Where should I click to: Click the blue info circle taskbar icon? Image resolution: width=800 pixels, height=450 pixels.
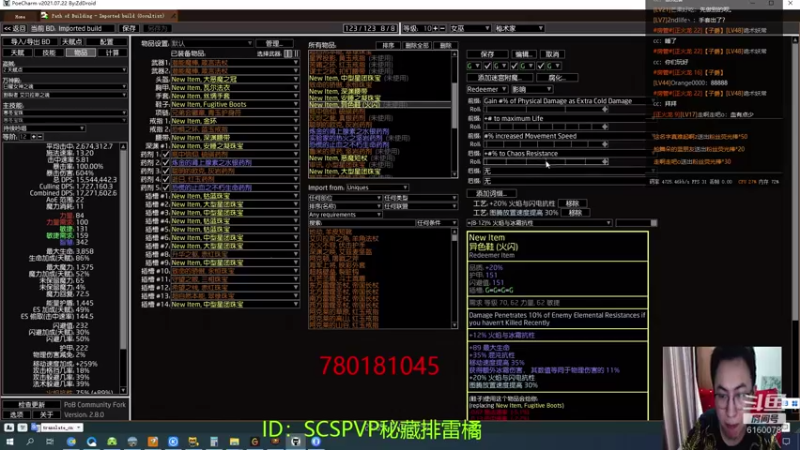click(x=316, y=442)
